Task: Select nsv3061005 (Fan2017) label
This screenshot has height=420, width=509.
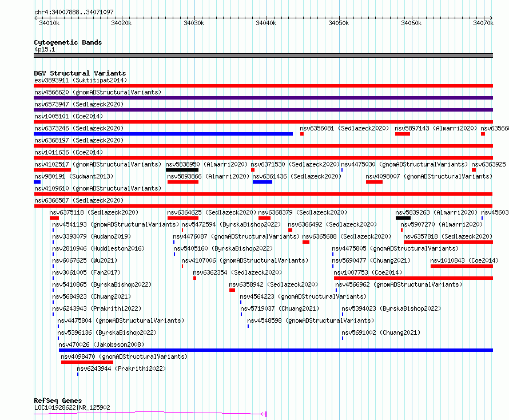Action: pyautogui.click(x=86, y=272)
